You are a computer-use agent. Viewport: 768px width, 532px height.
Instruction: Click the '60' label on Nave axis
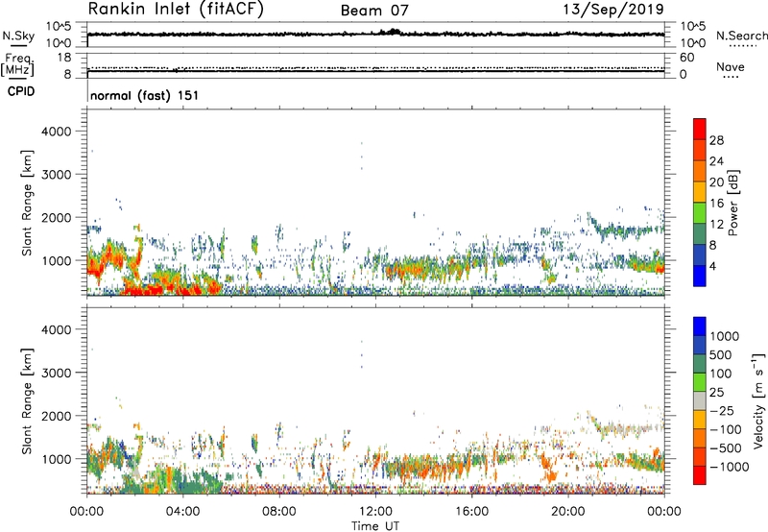(x=687, y=58)
